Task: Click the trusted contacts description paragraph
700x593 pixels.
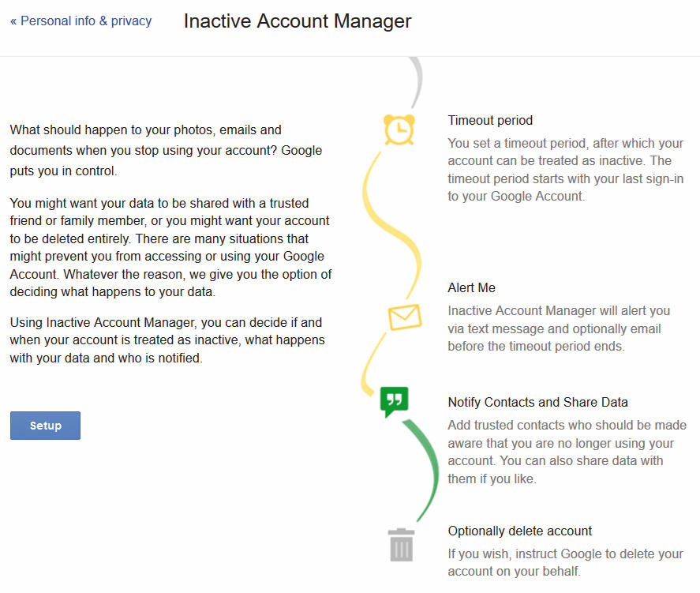Action: pyautogui.click(x=567, y=452)
